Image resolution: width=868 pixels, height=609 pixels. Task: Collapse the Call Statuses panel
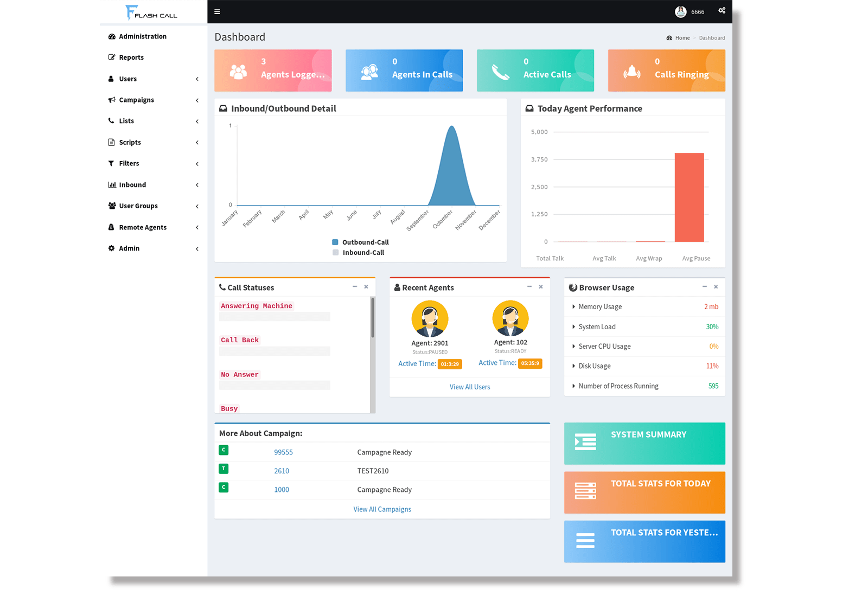[x=355, y=287]
